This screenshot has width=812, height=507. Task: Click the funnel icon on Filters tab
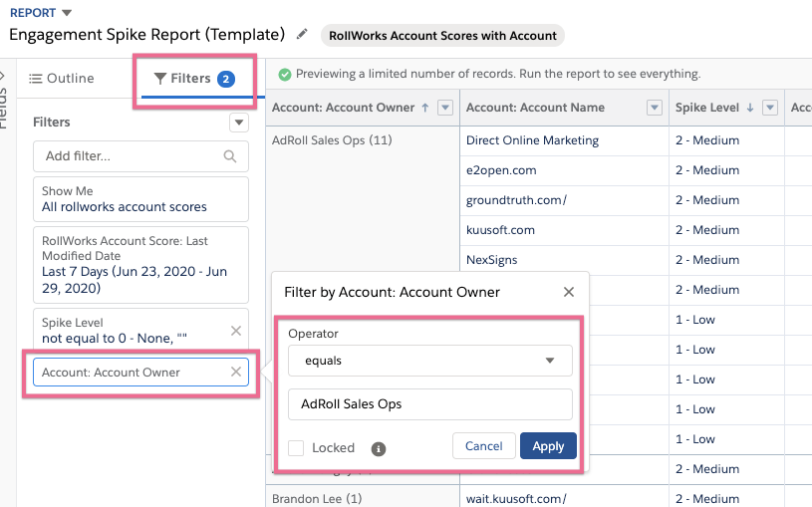(160, 79)
